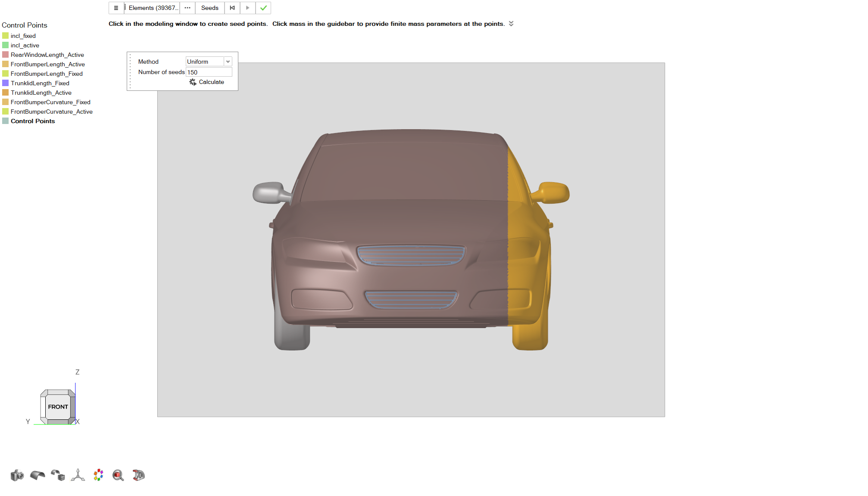The width and height of the screenshot is (868, 496).
Task: Confirm with the green checkmark button
Action: pos(263,8)
